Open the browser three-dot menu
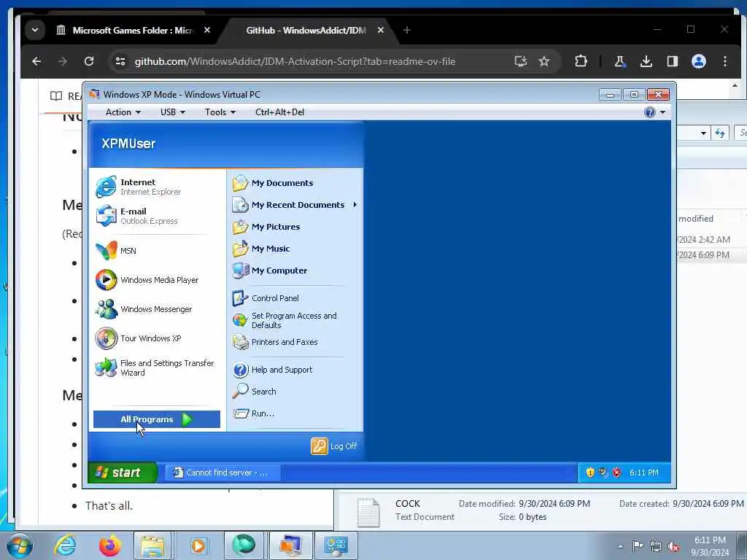747x560 pixels. pyautogui.click(x=724, y=61)
